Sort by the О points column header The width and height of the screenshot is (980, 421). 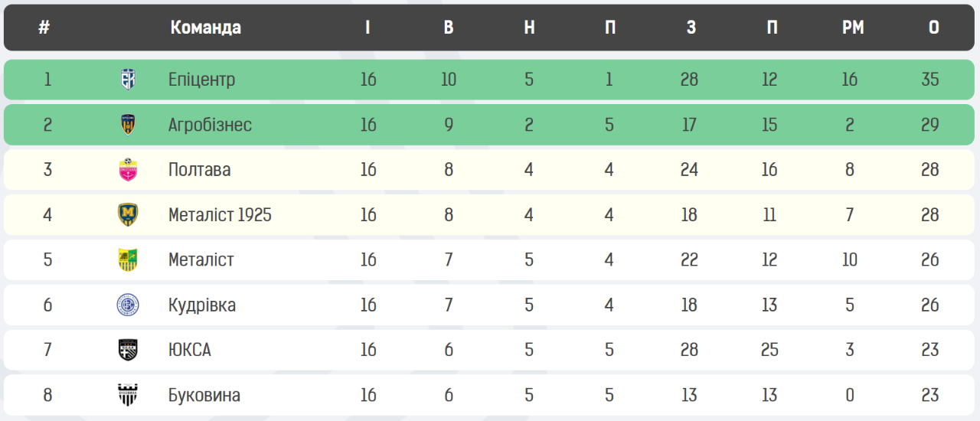point(934,28)
